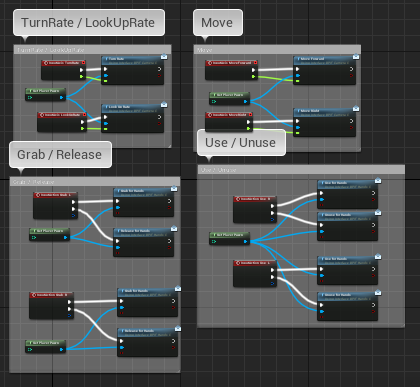
Task: Select the Move comment bubble
Action: point(218,23)
